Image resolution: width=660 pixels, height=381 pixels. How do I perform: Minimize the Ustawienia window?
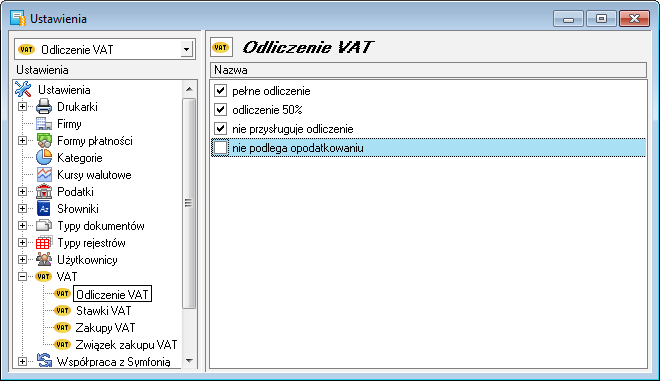(x=568, y=19)
